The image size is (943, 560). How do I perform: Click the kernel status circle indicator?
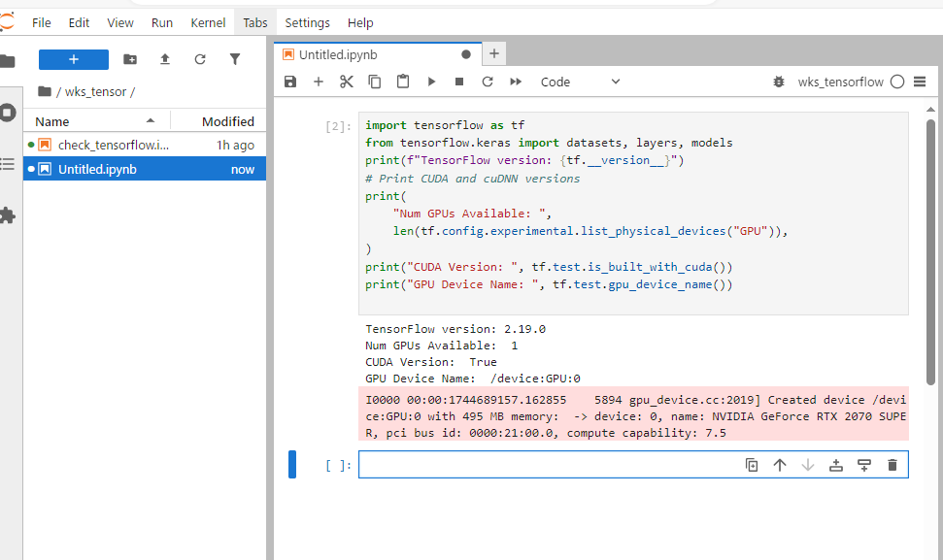pyautogui.click(x=897, y=82)
